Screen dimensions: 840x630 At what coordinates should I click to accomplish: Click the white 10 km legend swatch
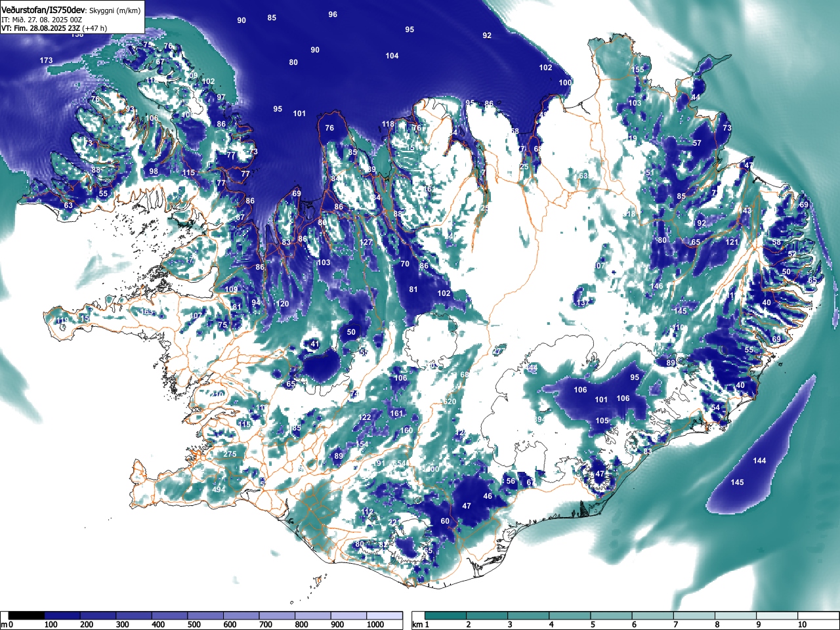coord(820,616)
